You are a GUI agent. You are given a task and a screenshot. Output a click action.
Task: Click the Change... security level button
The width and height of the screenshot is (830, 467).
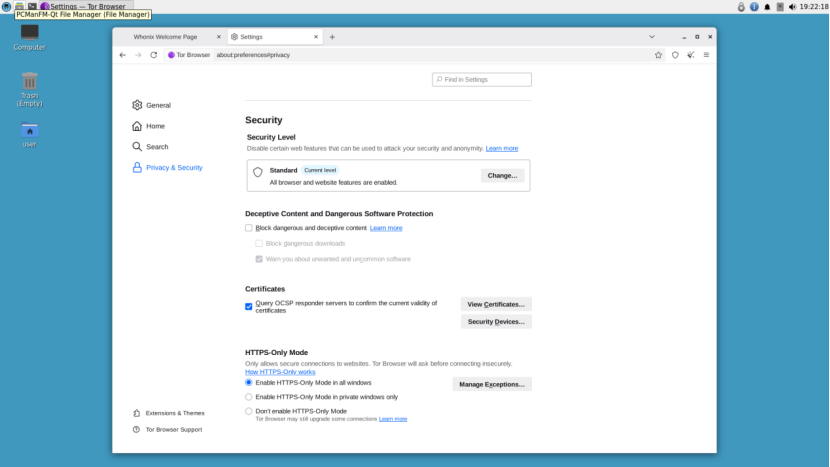[x=502, y=176]
